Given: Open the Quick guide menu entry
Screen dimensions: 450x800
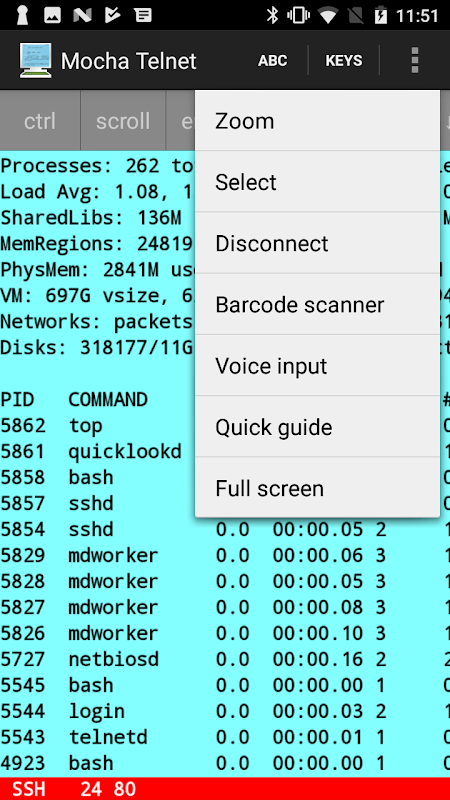Looking at the screenshot, I should coord(317,427).
